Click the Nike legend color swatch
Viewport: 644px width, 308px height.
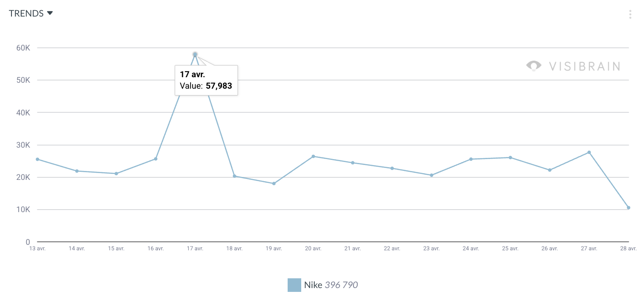(x=294, y=285)
